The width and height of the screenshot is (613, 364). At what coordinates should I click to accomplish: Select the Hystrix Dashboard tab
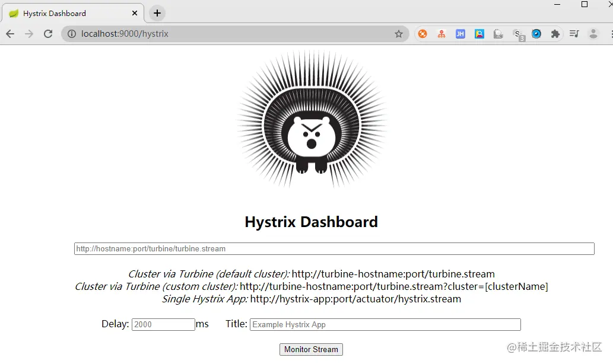click(x=73, y=13)
